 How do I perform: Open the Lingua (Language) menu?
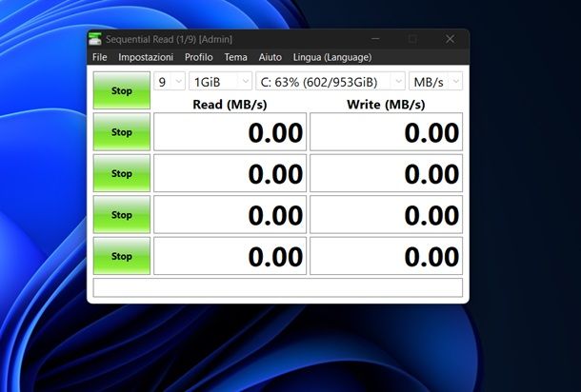[332, 57]
